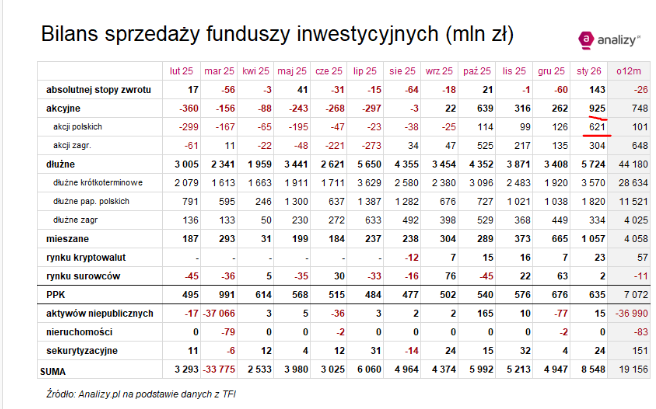This screenshot has width=656, height=409.
Task: Click value 165 in aktywów niepublicznych row
Action: pyautogui.click(x=485, y=314)
